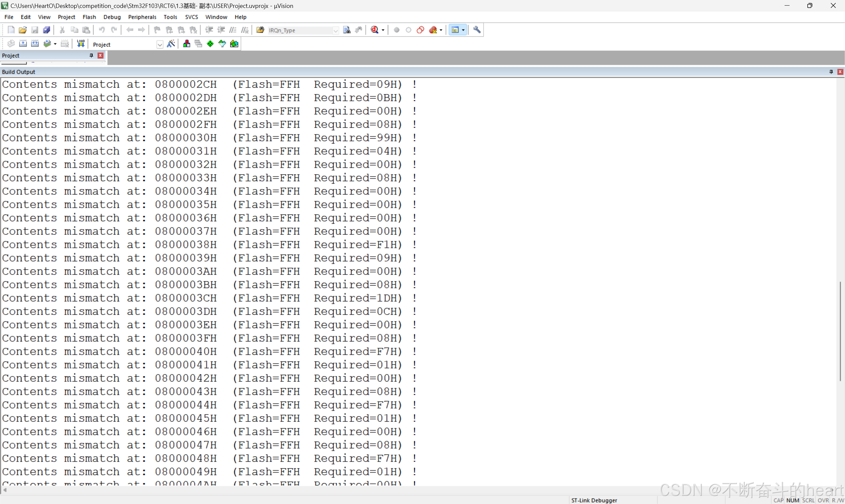Build the current target
The width and height of the screenshot is (845, 504).
pyautogui.click(x=23, y=44)
